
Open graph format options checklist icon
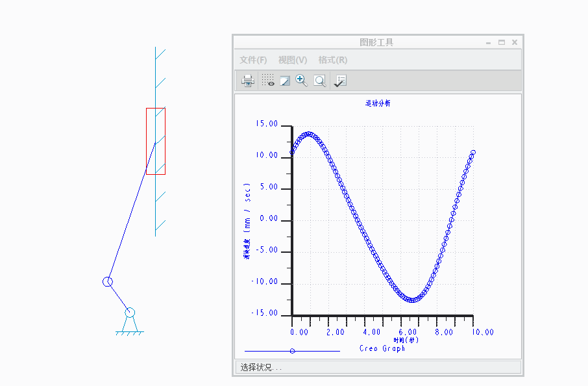click(x=340, y=81)
